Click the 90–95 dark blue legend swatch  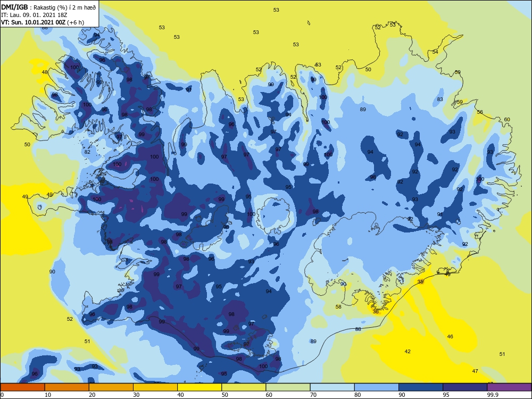pyautogui.click(x=420, y=387)
